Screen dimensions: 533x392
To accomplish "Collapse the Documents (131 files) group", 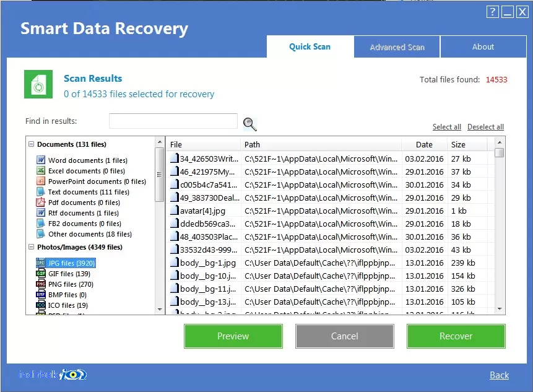I will (x=32, y=144).
